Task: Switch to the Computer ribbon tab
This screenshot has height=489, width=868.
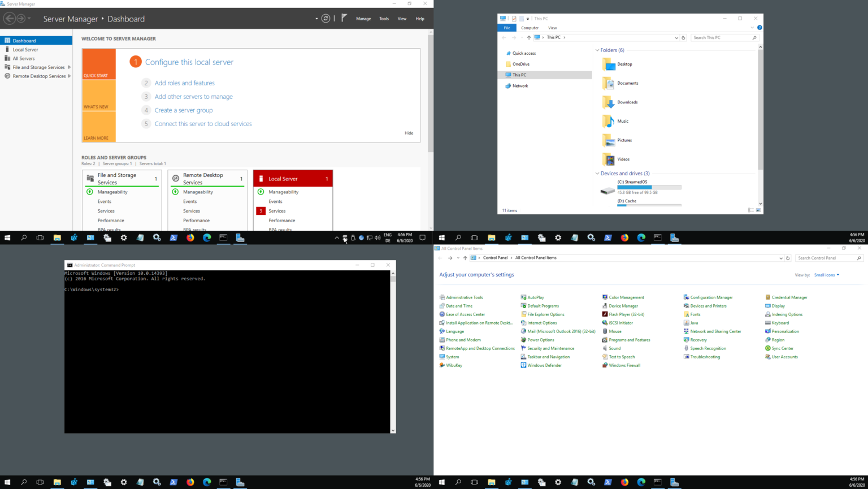Action: coord(530,28)
